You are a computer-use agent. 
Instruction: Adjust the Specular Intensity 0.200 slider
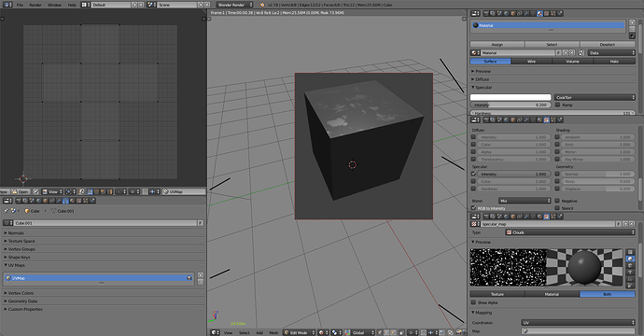pyautogui.click(x=511, y=105)
